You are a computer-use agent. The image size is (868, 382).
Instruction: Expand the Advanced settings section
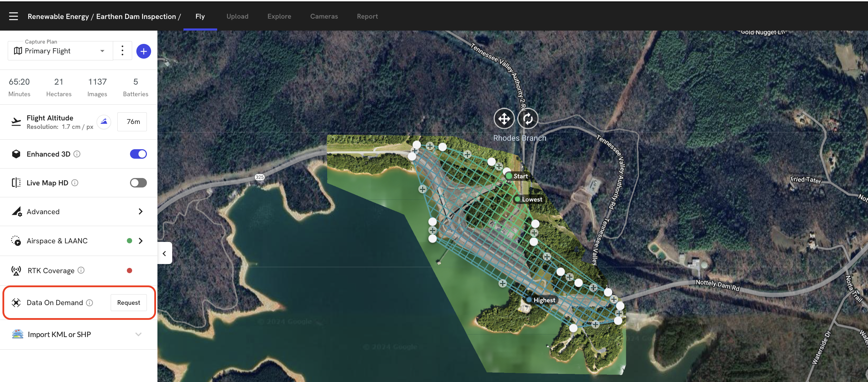(79, 212)
